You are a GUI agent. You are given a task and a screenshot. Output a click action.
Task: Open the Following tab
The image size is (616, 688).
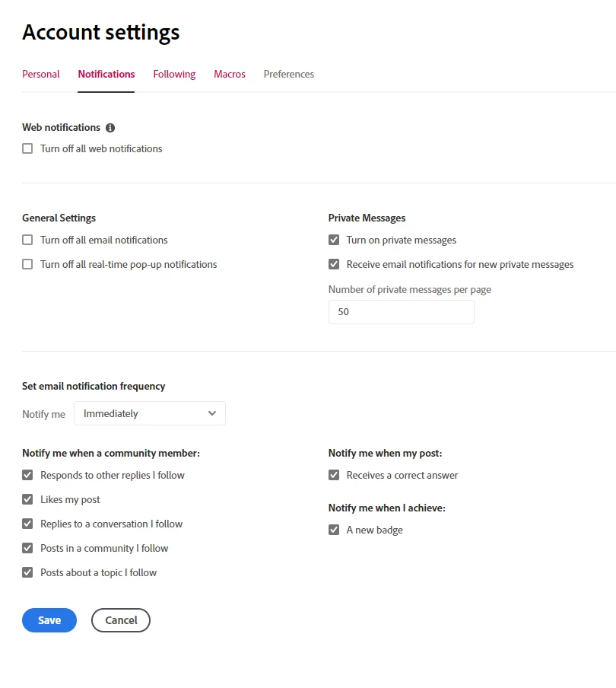(174, 75)
